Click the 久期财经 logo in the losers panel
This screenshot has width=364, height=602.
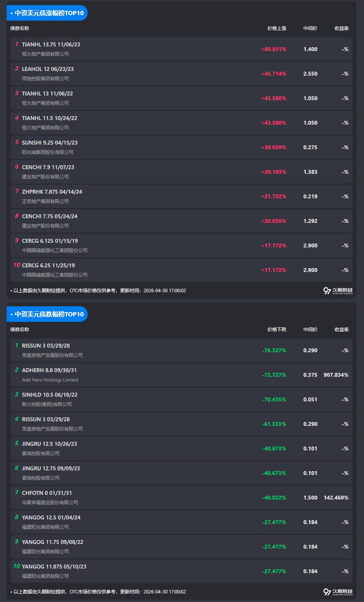pyautogui.click(x=338, y=592)
